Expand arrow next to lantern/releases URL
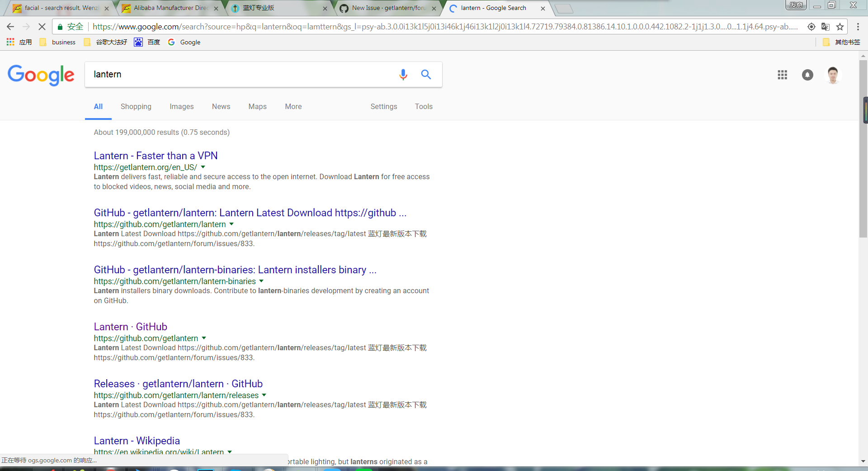The image size is (868, 471). (264, 395)
